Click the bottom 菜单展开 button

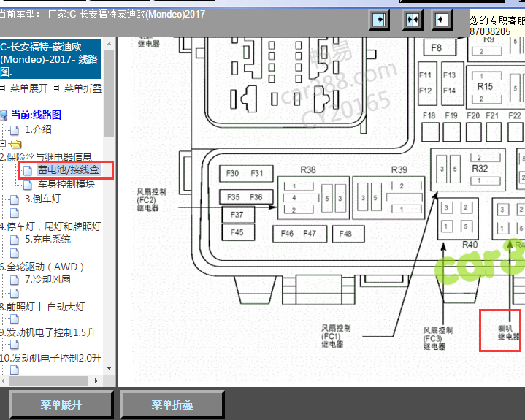tap(61, 405)
